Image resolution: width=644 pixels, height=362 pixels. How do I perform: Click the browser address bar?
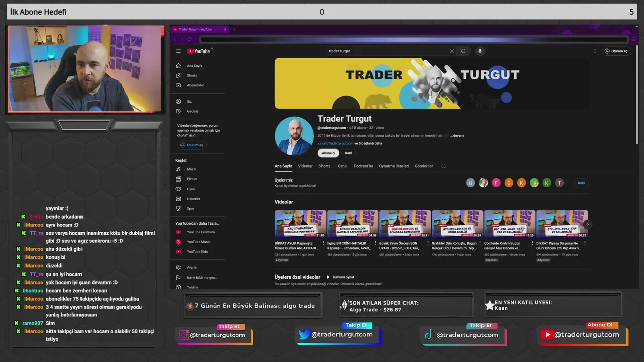pyautogui.click(x=414, y=39)
